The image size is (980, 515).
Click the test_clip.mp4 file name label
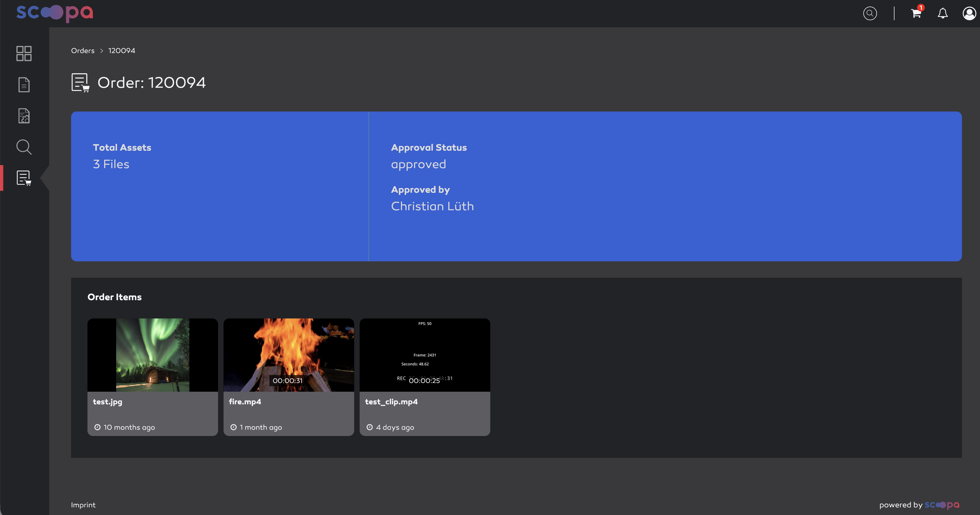click(391, 402)
